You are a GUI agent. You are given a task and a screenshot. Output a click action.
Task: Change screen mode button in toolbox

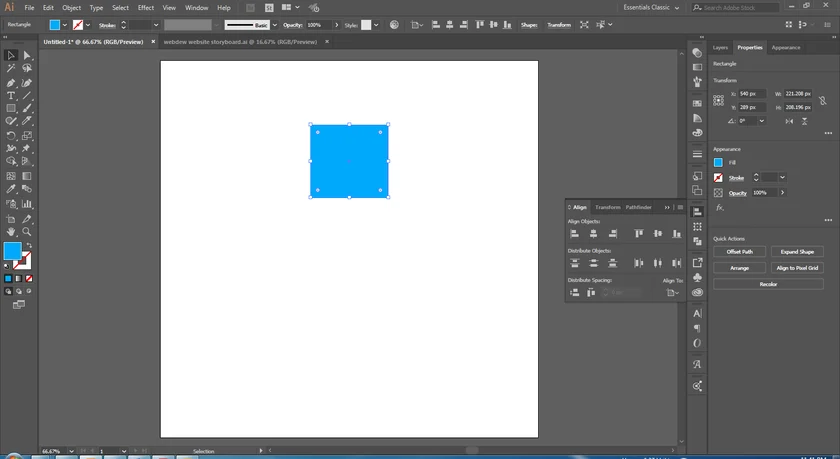click(19, 305)
